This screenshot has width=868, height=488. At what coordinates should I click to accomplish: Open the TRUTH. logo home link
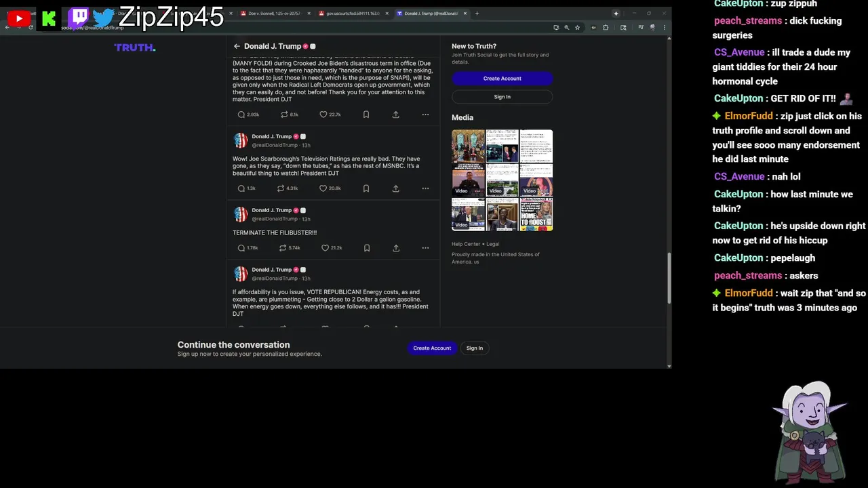pos(135,47)
